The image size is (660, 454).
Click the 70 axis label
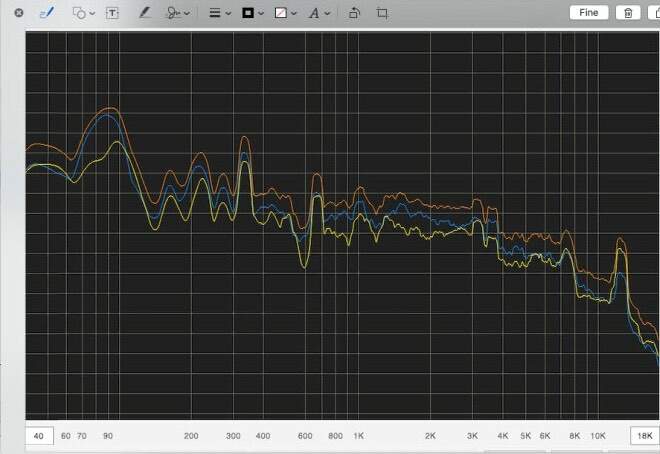tap(82, 436)
